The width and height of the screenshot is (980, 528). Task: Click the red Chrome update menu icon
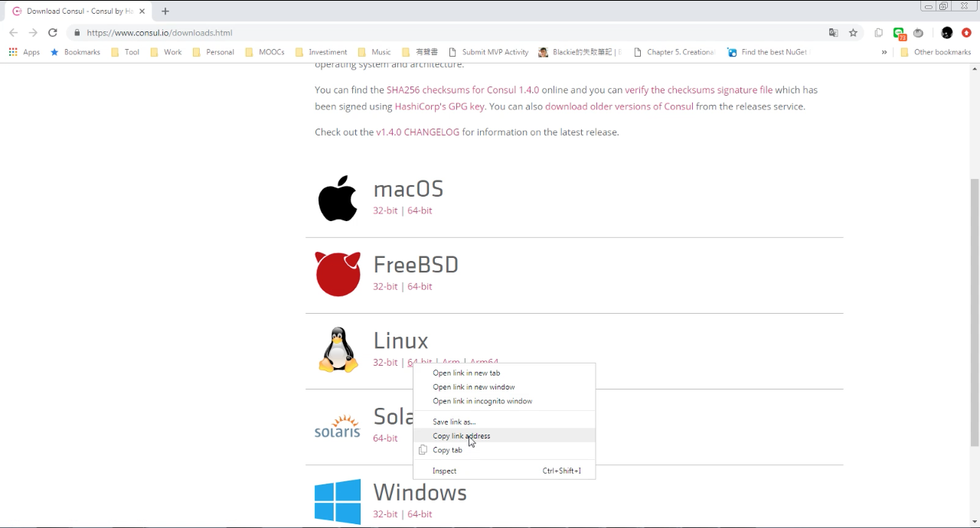(966, 33)
